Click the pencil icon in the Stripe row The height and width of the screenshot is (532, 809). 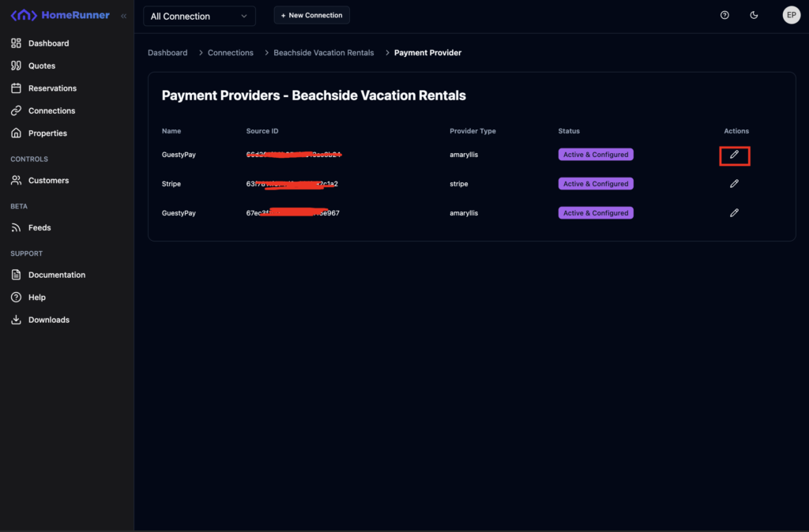click(x=734, y=184)
